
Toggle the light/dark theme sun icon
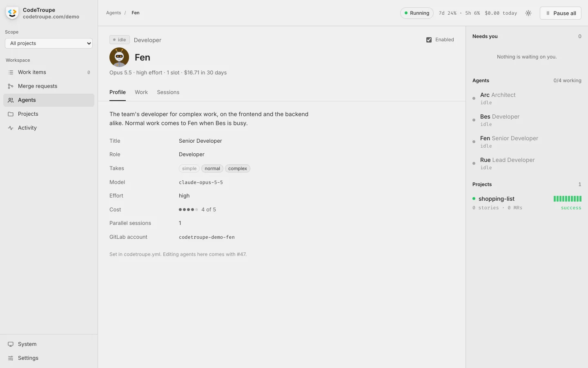coord(528,13)
